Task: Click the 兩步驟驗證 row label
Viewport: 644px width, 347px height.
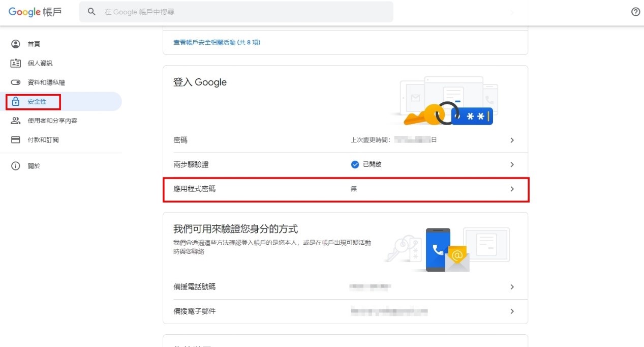Action: (191, 164)
